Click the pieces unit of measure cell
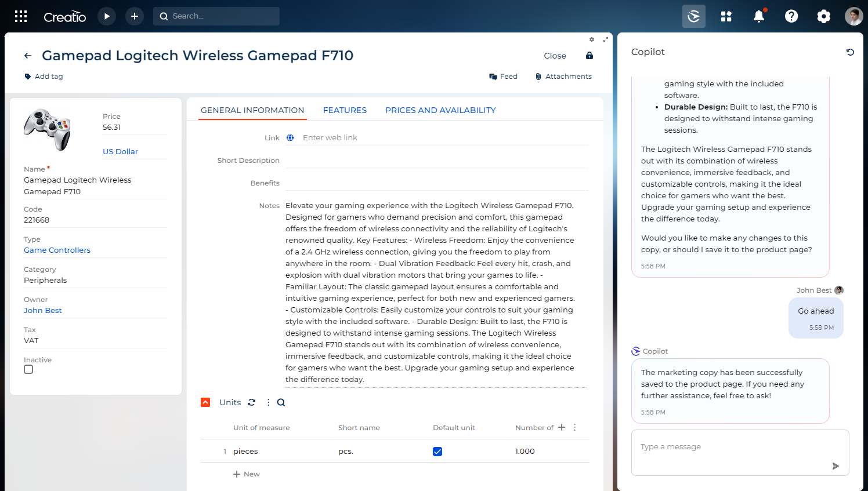 tap(245, 452)
